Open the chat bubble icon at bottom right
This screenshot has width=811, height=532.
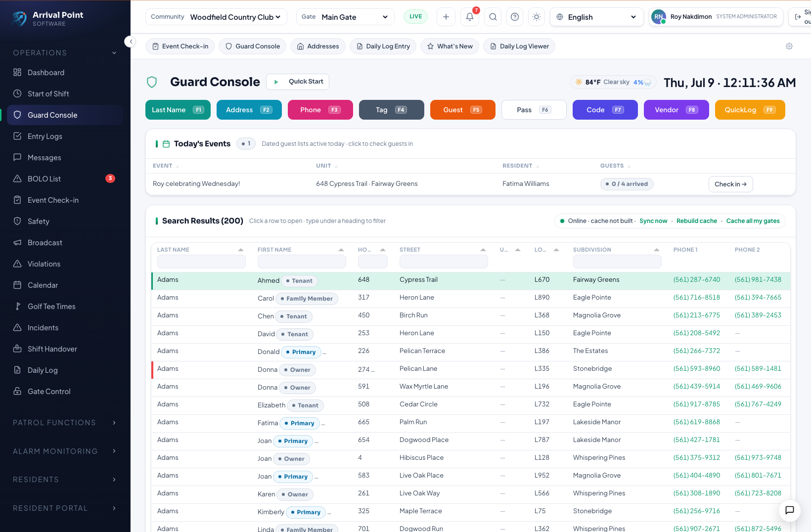pyautogui.click(x=790, y=510)
